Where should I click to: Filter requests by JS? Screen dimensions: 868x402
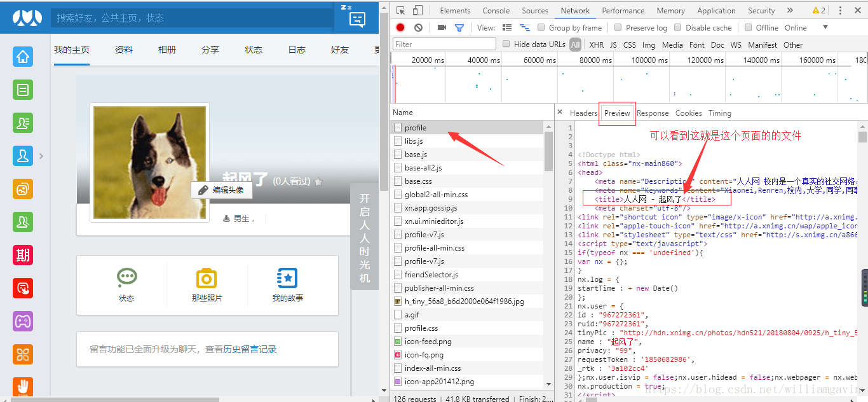(x=613, y=45)
